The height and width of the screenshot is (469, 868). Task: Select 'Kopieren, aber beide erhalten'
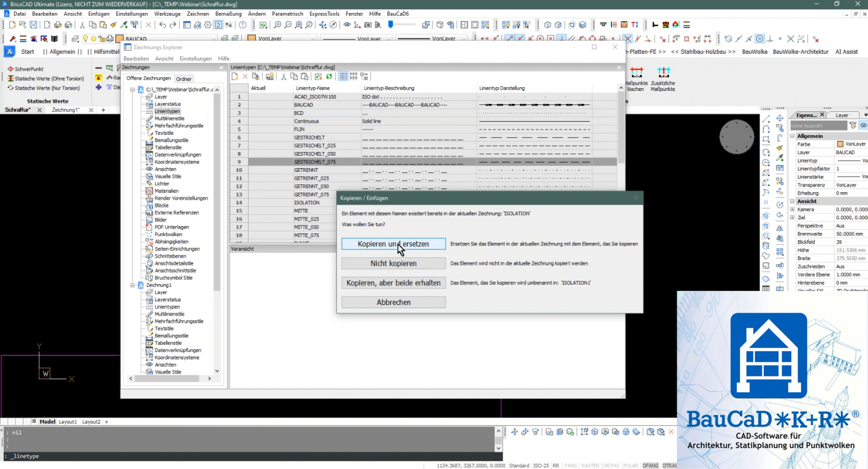click(393, 283)
